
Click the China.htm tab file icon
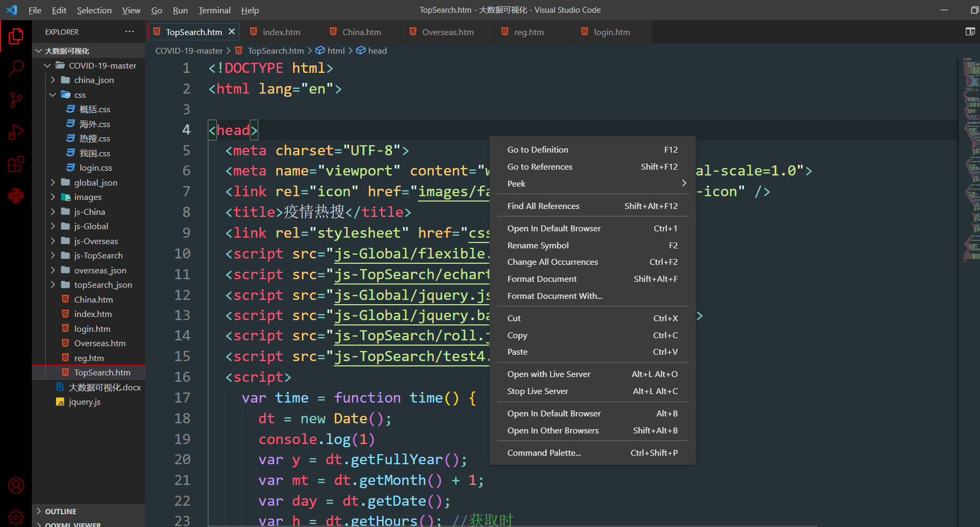click(x=333, y=32)
